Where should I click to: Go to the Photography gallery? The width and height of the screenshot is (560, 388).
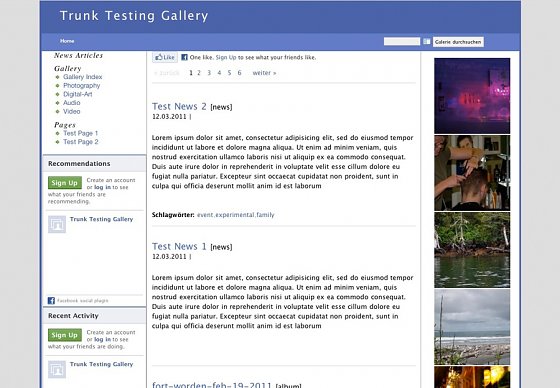(82, 85)
